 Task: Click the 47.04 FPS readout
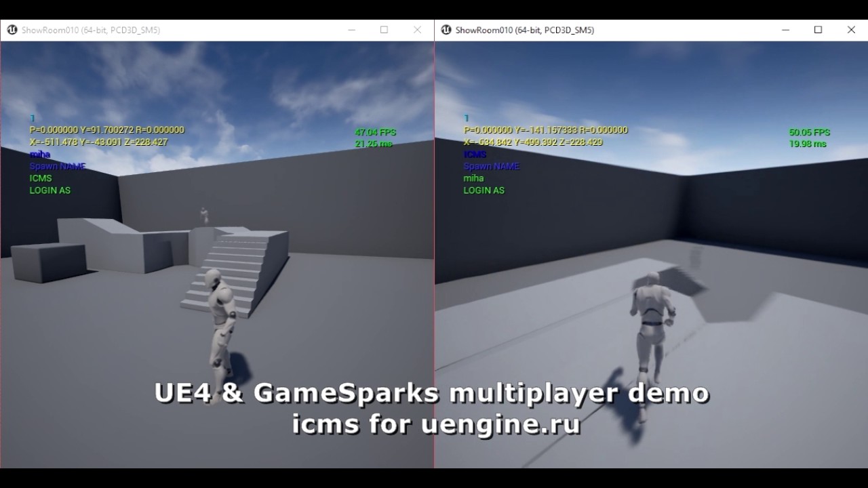pyautogui.click(x=375, y=132)
